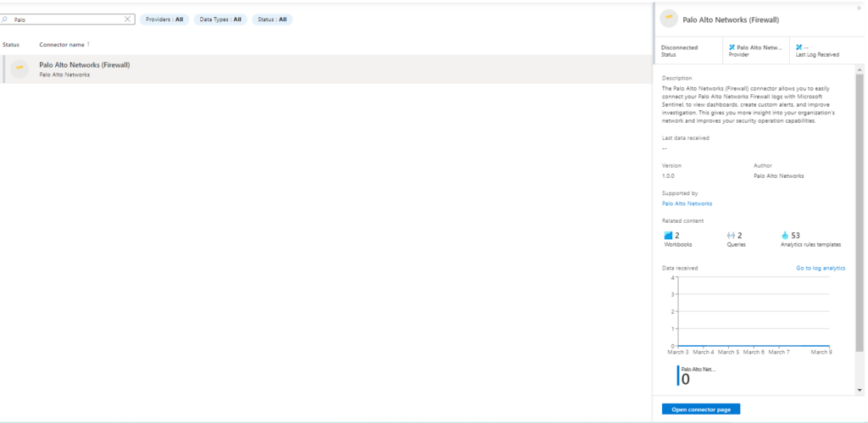Screen dimensions: 868x423
Task: Open the Go to log analytics link
Action: coord(821,268)
